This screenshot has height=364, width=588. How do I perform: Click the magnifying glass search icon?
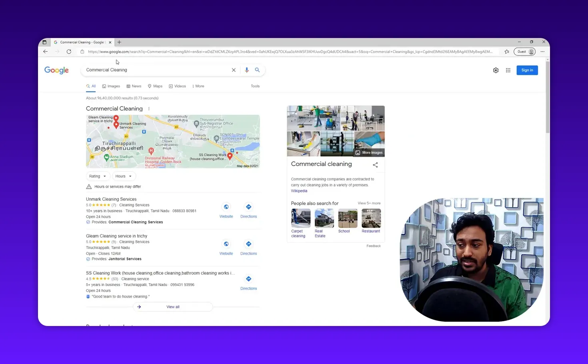[257, 70]
